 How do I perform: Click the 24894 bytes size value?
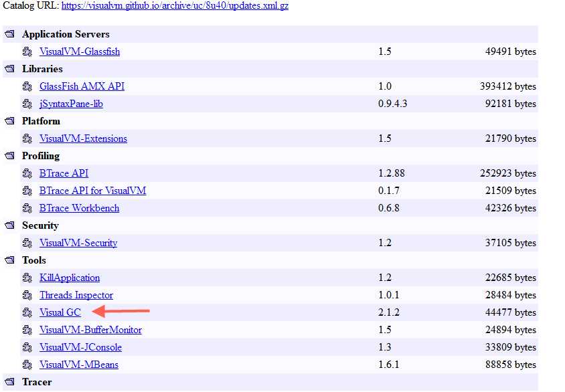click(x=511, y=330)
